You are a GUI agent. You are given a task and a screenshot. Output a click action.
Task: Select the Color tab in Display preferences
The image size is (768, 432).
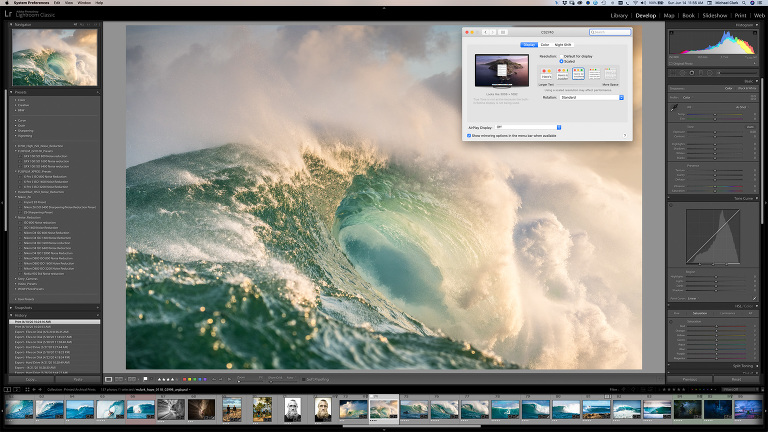[x=545, y=45]
